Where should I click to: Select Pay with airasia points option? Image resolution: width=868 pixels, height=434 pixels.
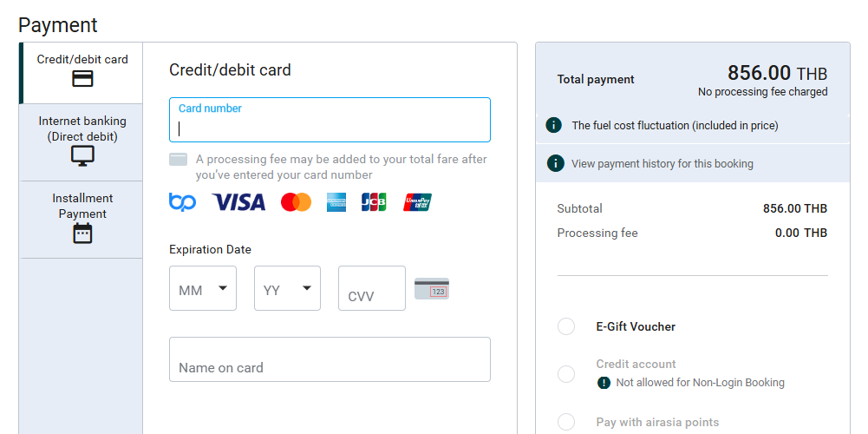point(565,422)
